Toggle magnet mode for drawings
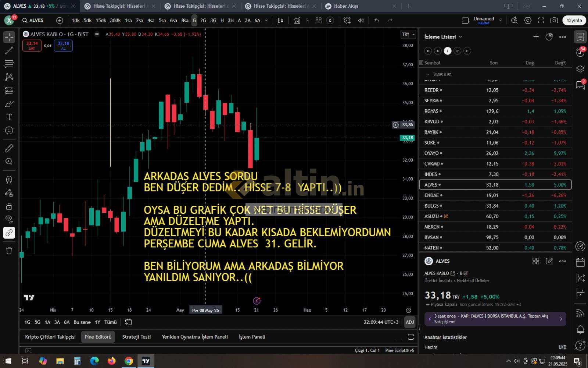This screenshot has width=588, height=368. (x=9, y=180)
